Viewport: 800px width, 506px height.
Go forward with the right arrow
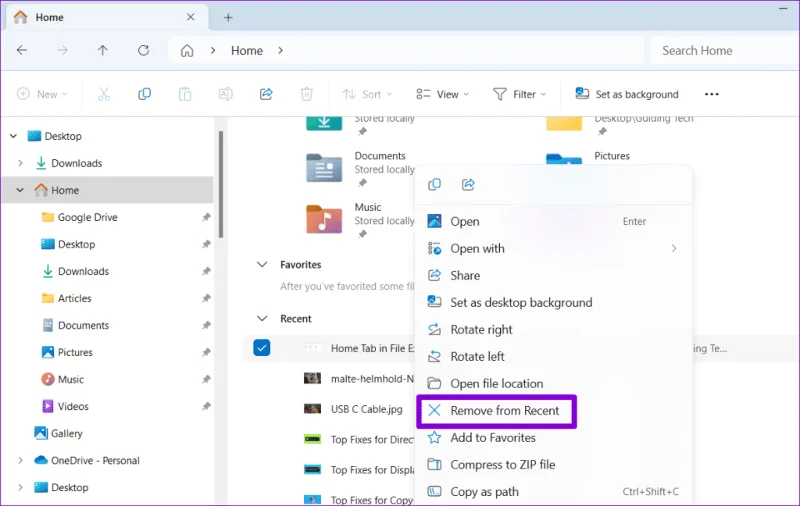(x=62, y=50)
